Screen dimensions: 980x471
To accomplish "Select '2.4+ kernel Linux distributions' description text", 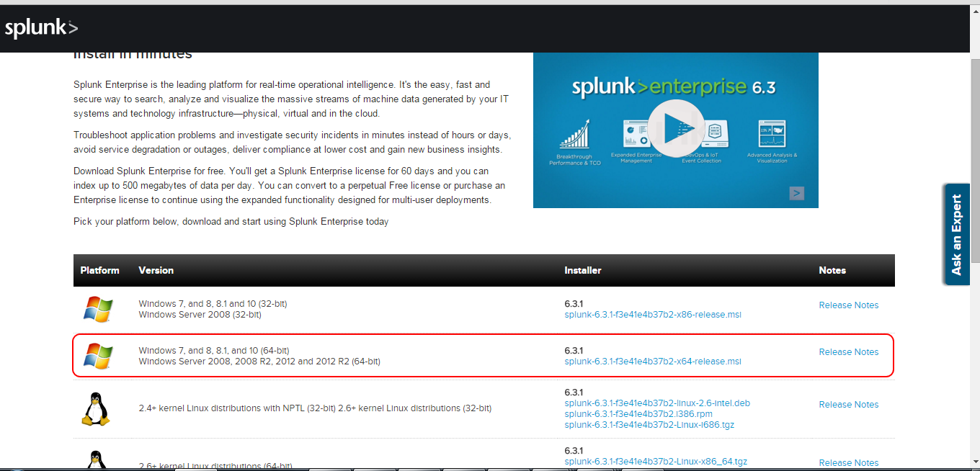I will [315, 408].
